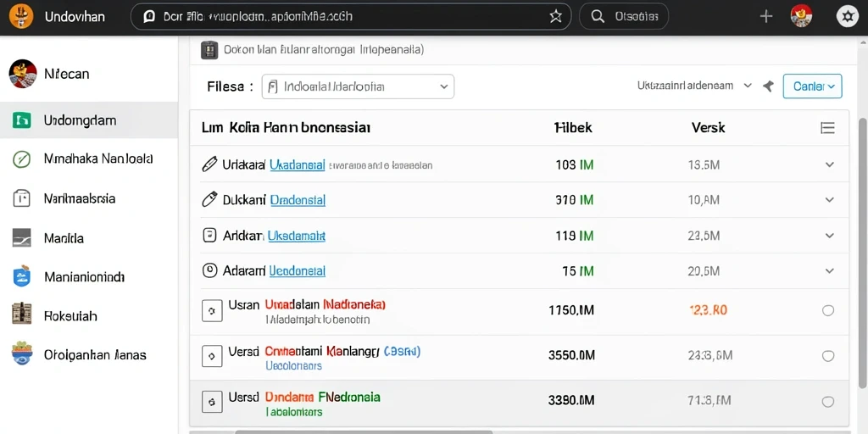868x434 pixels.
Task: Click the pin icon next to Canler
Action: (767, 86)
